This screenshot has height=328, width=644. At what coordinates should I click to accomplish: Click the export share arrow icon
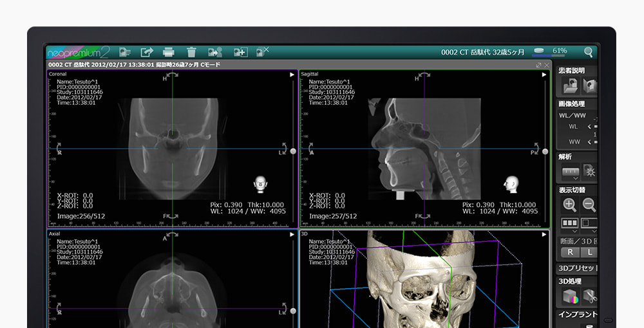tap(147, 52)
